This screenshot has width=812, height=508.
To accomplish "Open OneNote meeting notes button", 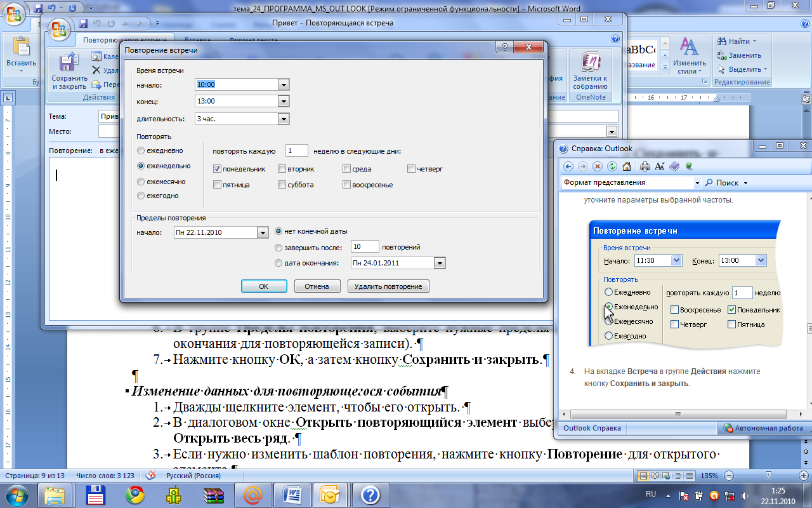I will [x=591, y=70].
